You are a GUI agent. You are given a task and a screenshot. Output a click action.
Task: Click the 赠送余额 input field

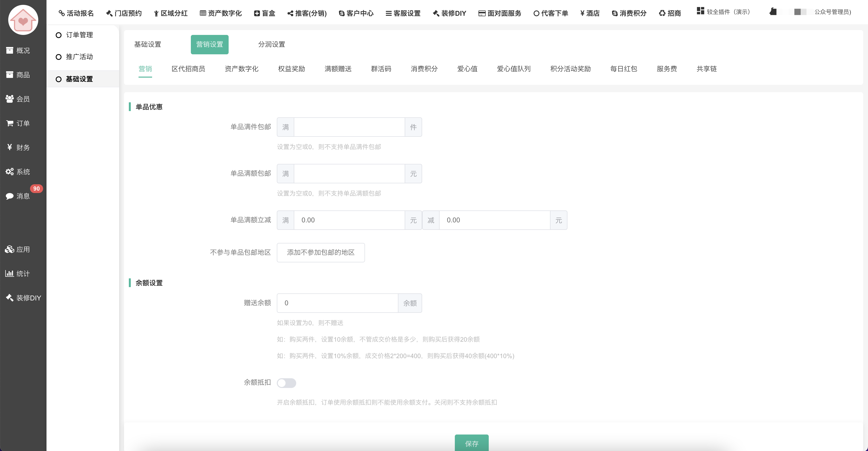[x=337, y=303]
